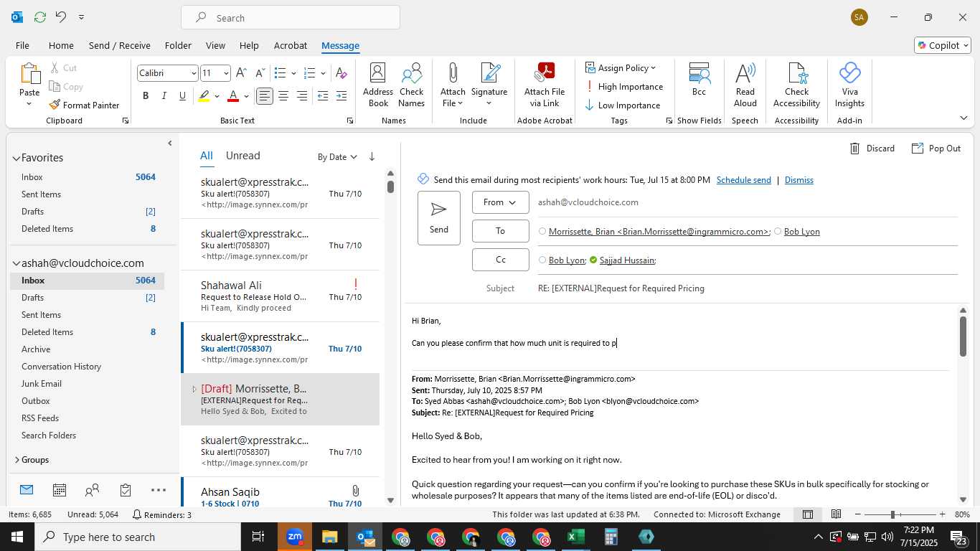Open the People view
This screenshot has height=551, width=980.
point(92,490)
